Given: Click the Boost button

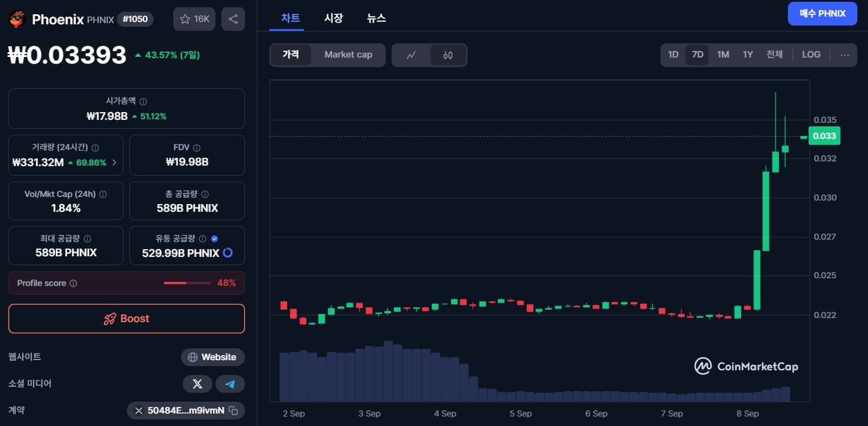Looking at the screenshot, I should [126, 319].
